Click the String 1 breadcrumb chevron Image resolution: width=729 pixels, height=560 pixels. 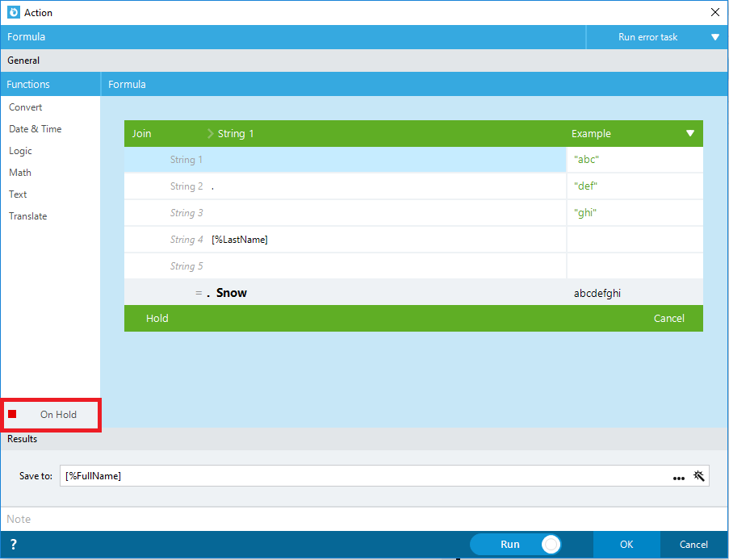point(210,134)
